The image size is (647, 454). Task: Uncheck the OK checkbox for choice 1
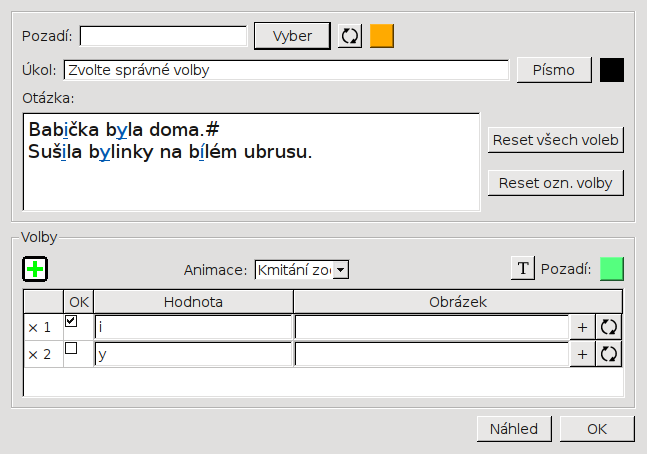click(71, 322)
